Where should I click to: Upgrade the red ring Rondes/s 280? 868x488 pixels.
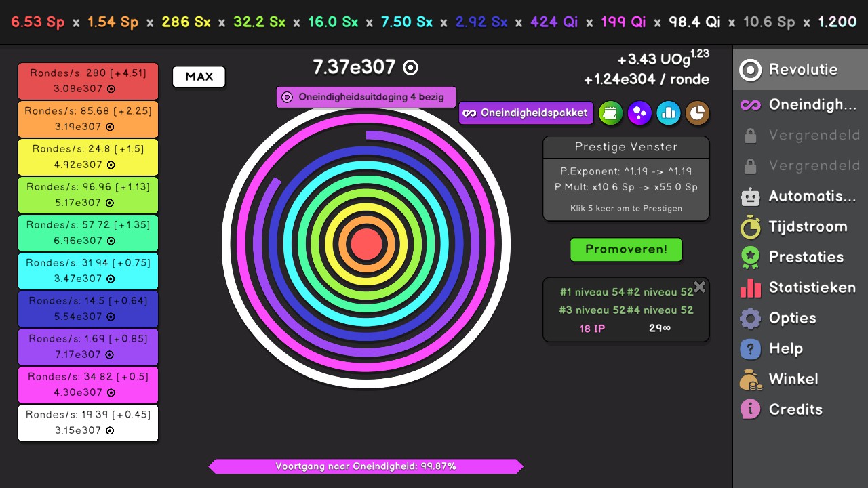coord(88,81)
